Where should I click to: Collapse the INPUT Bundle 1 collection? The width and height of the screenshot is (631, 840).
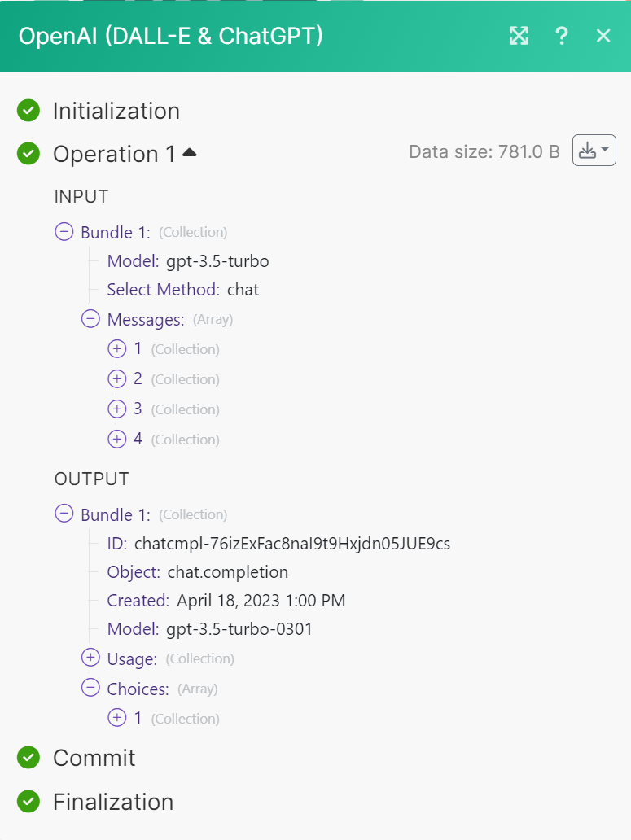point(64,232)
